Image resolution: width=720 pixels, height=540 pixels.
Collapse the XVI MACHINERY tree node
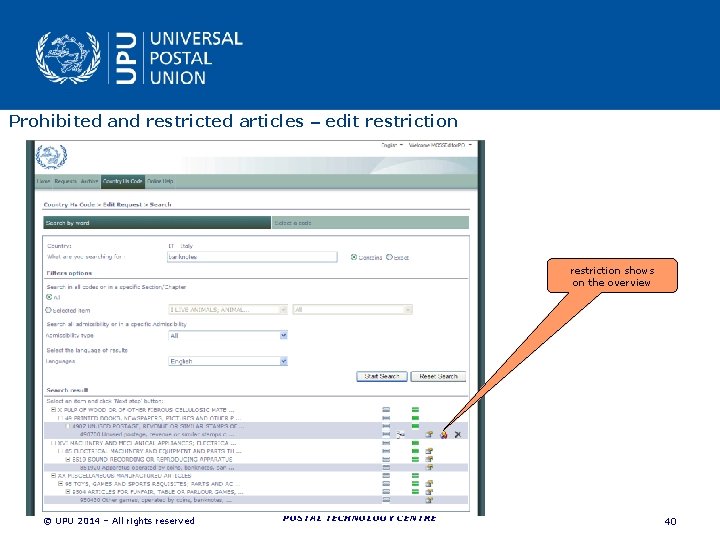53,443
